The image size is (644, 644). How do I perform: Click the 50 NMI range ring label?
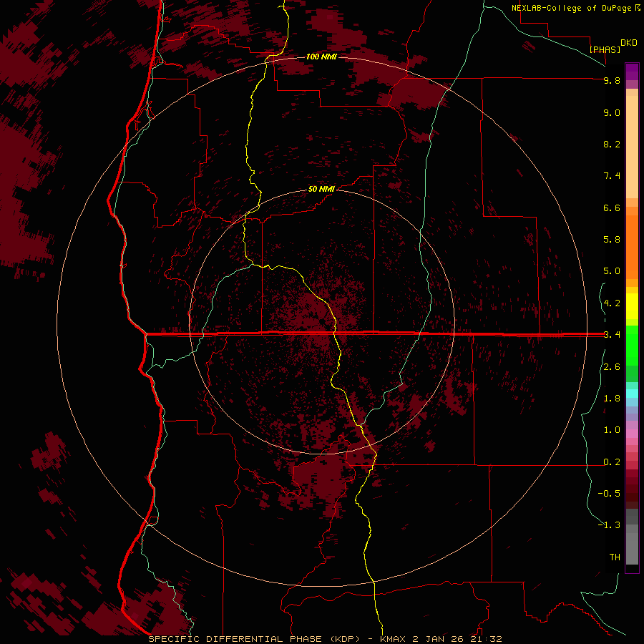click(321, 189)
